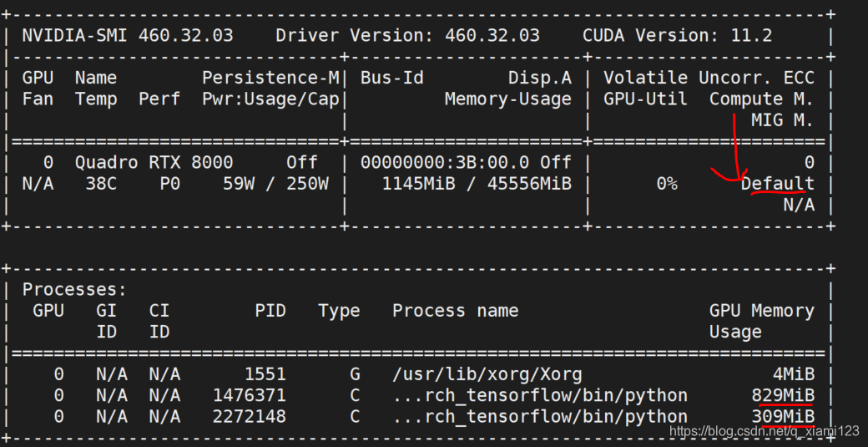The image size is (868, 447).
Task: Click on Driver Version: 460.32.03
Action: coord(407,36)
